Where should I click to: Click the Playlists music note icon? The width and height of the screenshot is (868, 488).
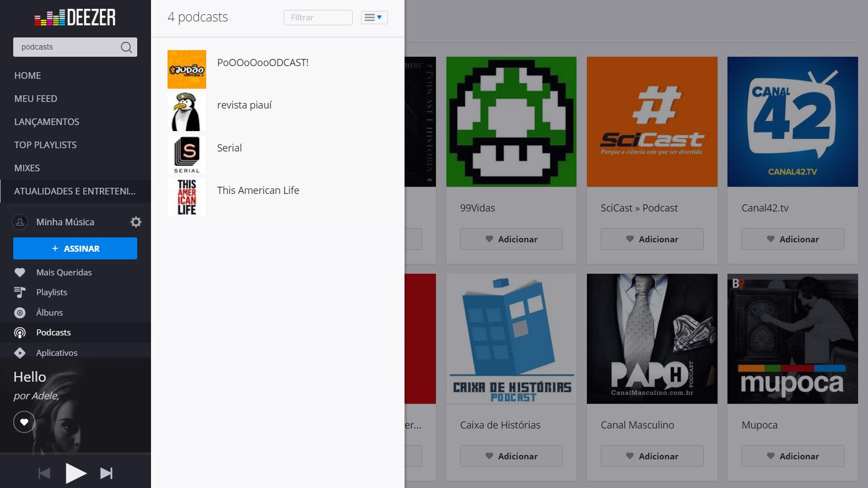[20, 292]
